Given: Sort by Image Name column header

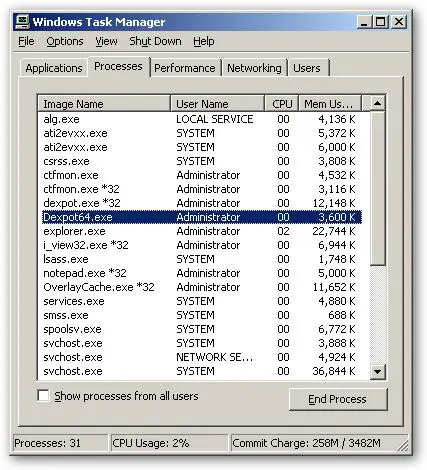Looking at the screenshot, I should (104, 104).
